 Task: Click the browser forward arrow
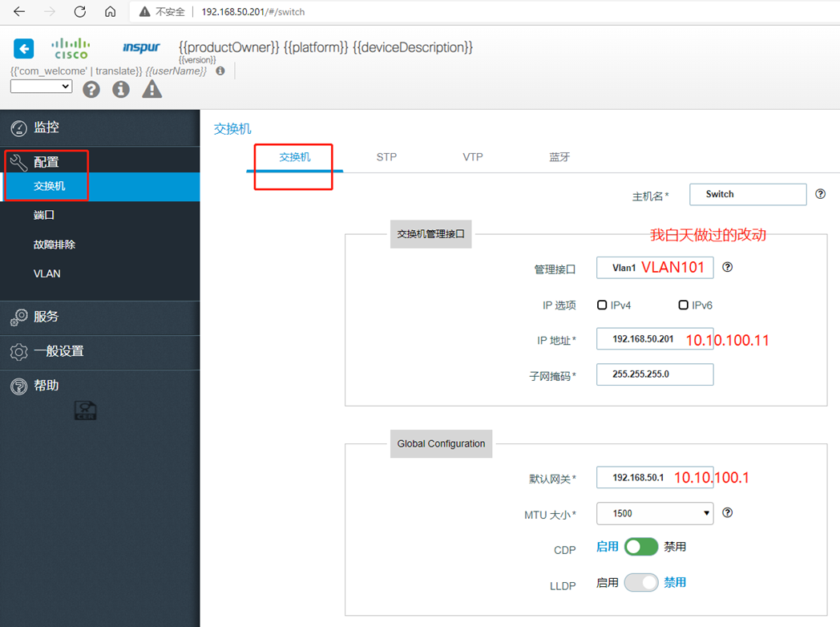click(x=49, y=11)
